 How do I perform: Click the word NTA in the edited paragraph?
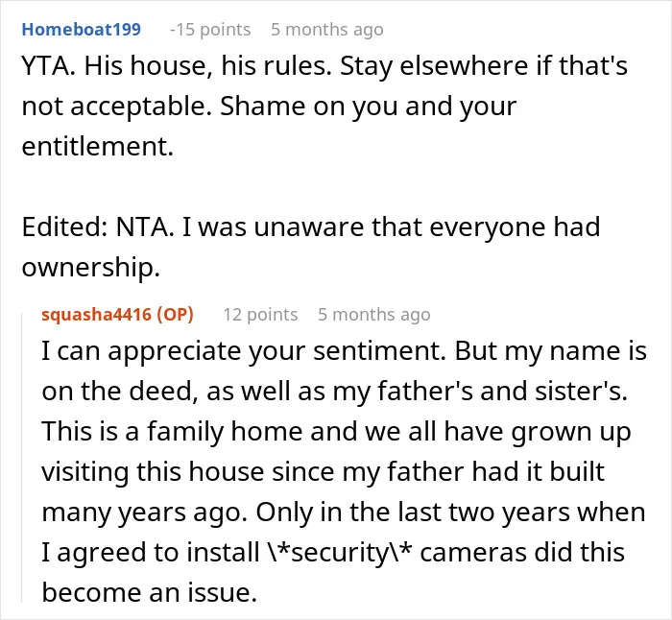pos(142,227)
